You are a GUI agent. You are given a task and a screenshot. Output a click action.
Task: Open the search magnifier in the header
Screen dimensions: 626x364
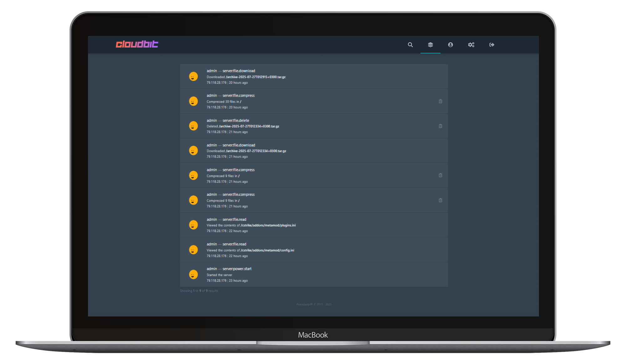[x=410, y=45]
